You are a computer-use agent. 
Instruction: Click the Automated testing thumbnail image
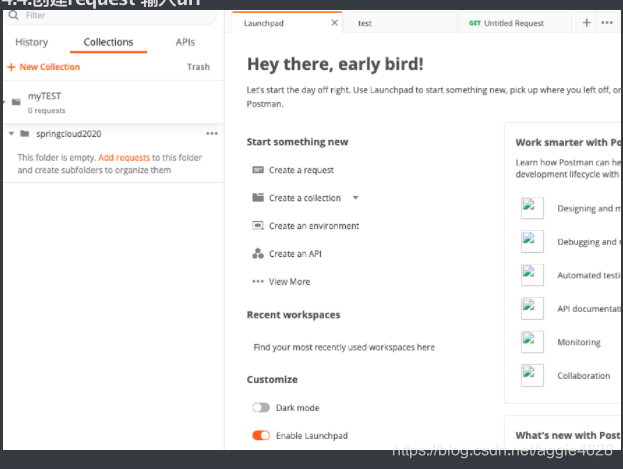click(532, 275)
